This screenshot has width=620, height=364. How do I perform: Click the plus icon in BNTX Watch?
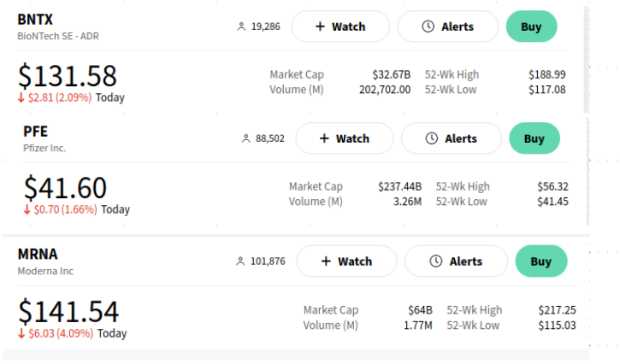[x=320, y=26]
